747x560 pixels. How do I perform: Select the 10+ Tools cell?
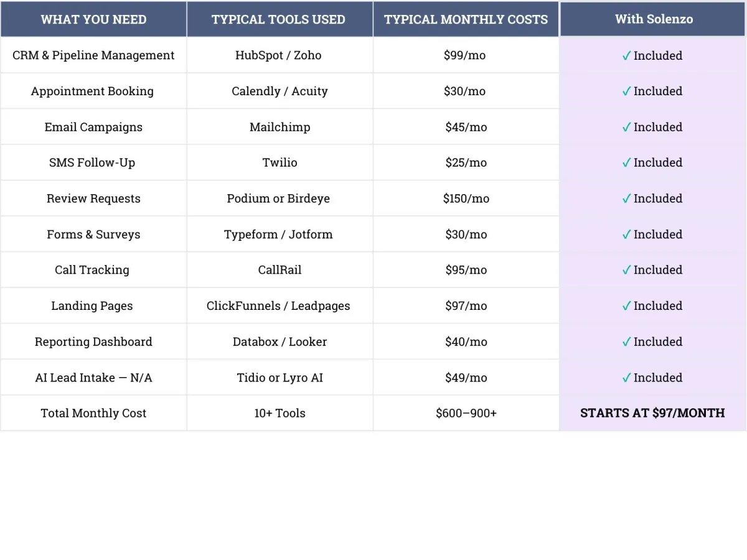(280, 413)
